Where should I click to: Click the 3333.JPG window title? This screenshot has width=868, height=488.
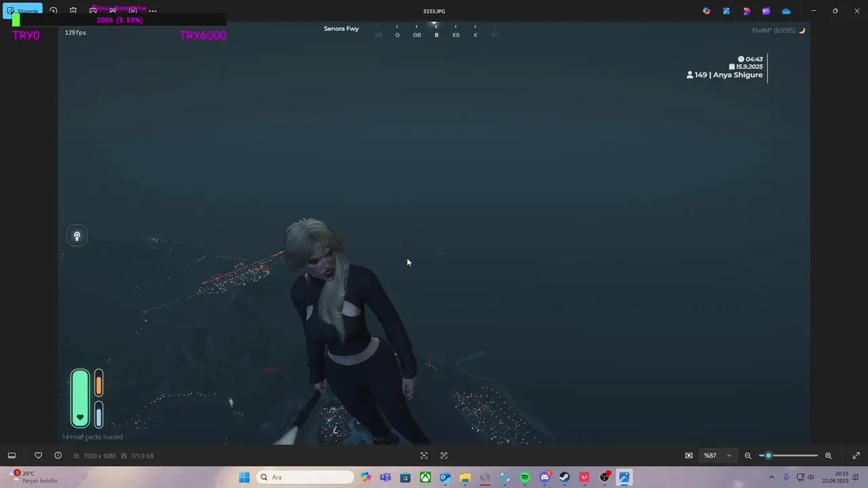click(x=434, y=11)
